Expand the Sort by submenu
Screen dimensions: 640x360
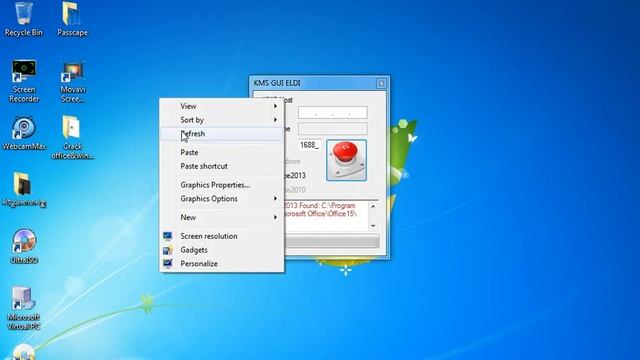(x=222, y=120)
